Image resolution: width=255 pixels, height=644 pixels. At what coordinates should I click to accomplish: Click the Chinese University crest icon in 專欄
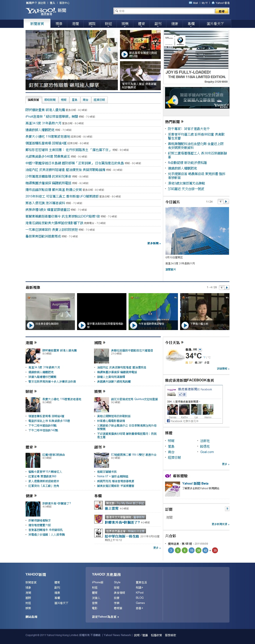click(x=98, y=519)
